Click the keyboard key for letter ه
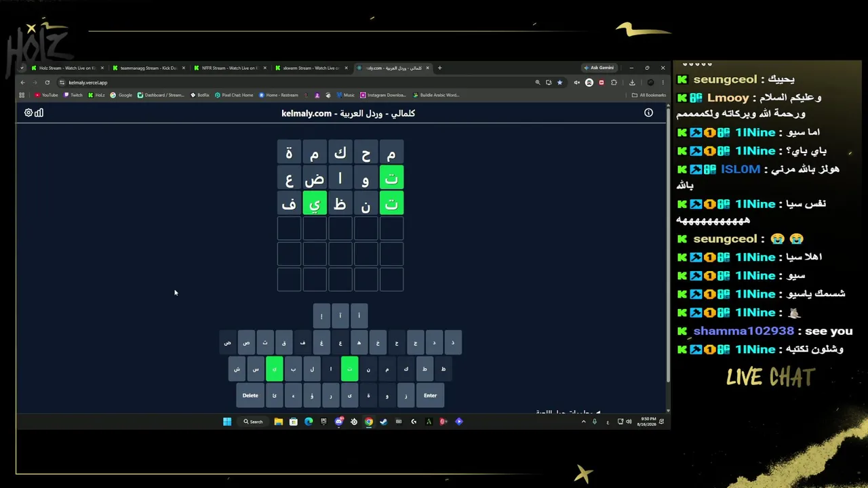 [x=359, y=342]
